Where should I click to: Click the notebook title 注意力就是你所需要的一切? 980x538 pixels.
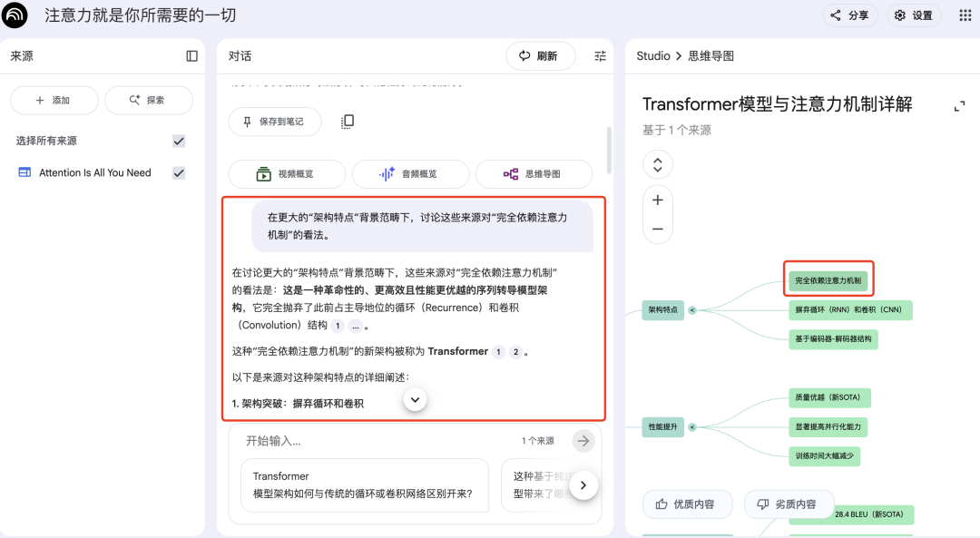click(140, 15)
